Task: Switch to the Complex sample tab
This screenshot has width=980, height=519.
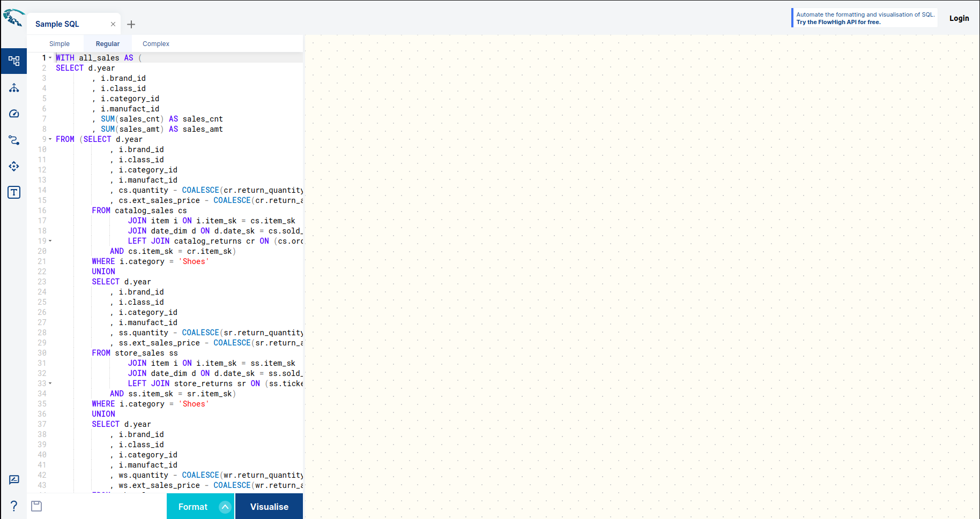Action: 156,44
